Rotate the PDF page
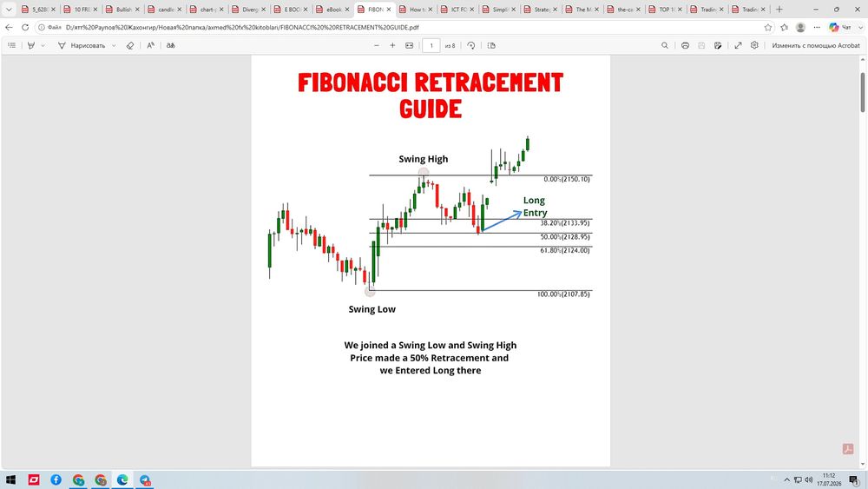Image resolution: width=868 pixels, height=489 pixels. (471, 45)
